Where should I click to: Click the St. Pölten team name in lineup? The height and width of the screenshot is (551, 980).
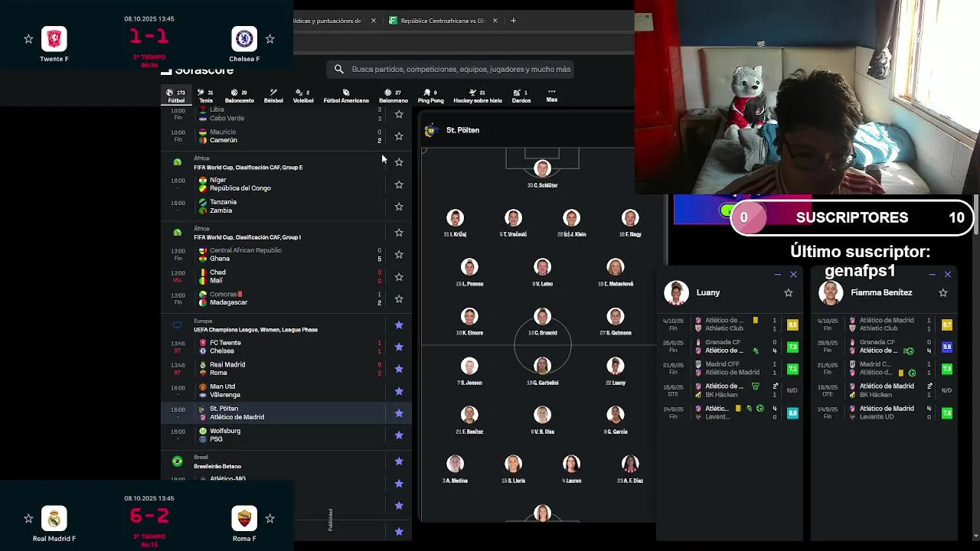click(x=462, y=130)
